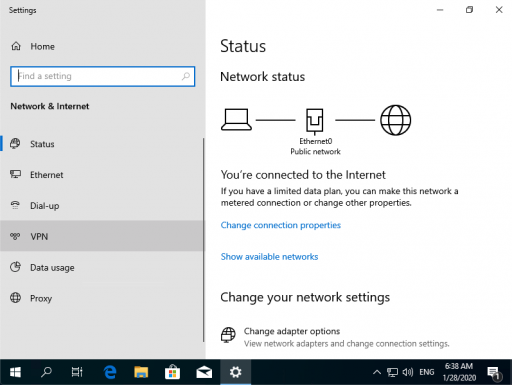Click the search magnifier in Find a setting

(x=186, y=76)
